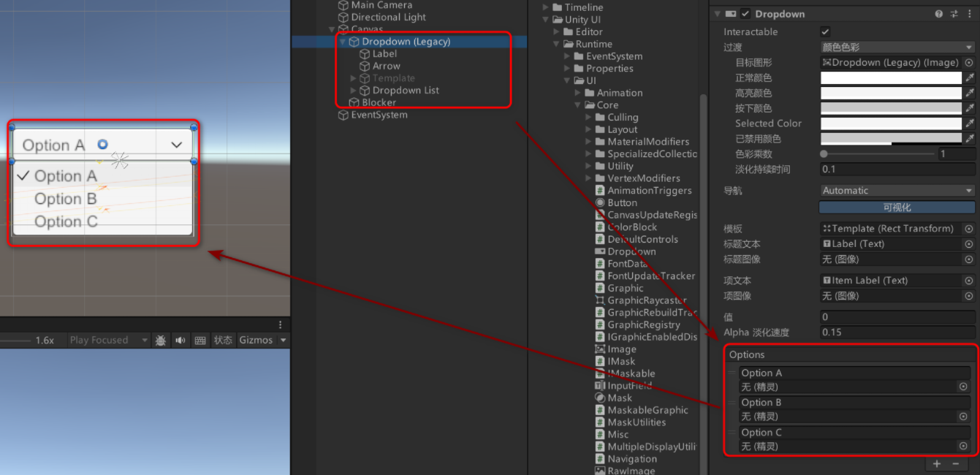Screen dimensions: 980x475
Task: Expand Template node in hierarchy
Action: (x=354, y=78)
